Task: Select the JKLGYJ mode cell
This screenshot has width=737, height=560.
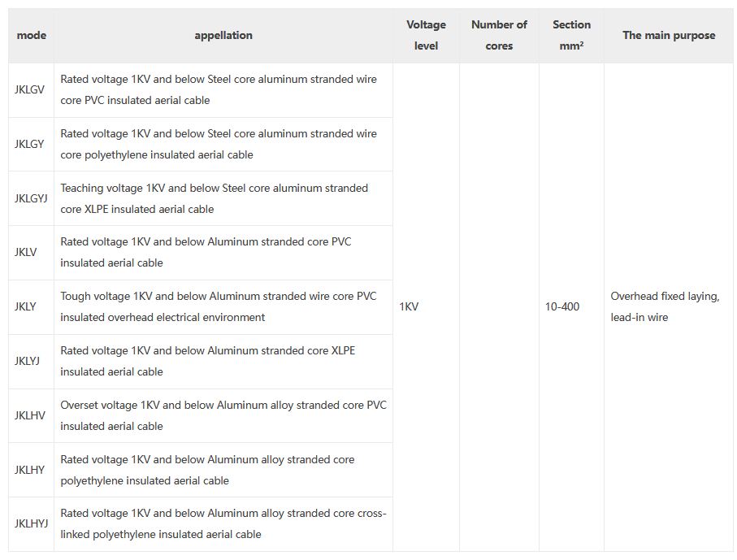Action: pyautogui.click(x=32, y=198)
